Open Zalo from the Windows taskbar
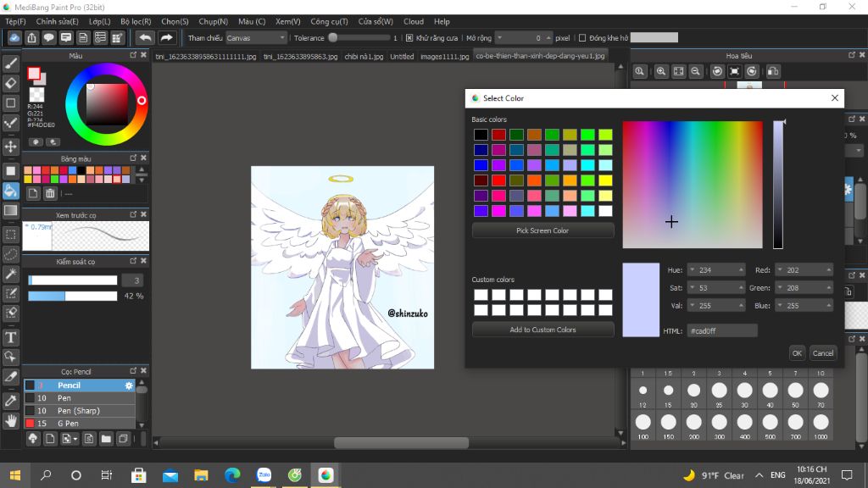Viewport: 868px width, 488px height. pyautogui.click(x=264, y=475)
